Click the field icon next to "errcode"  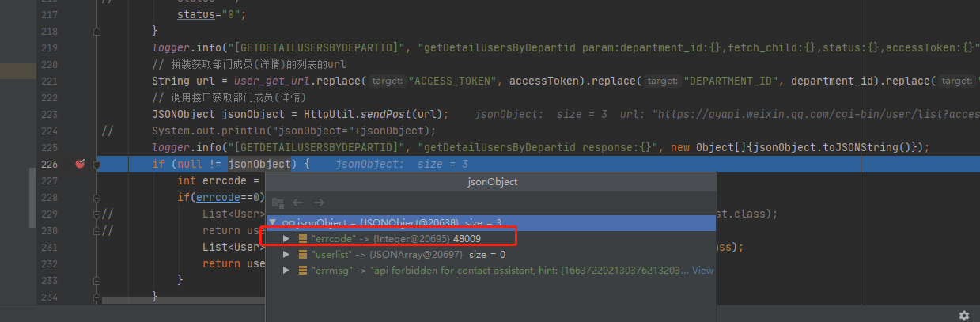[x=303, y=238]
